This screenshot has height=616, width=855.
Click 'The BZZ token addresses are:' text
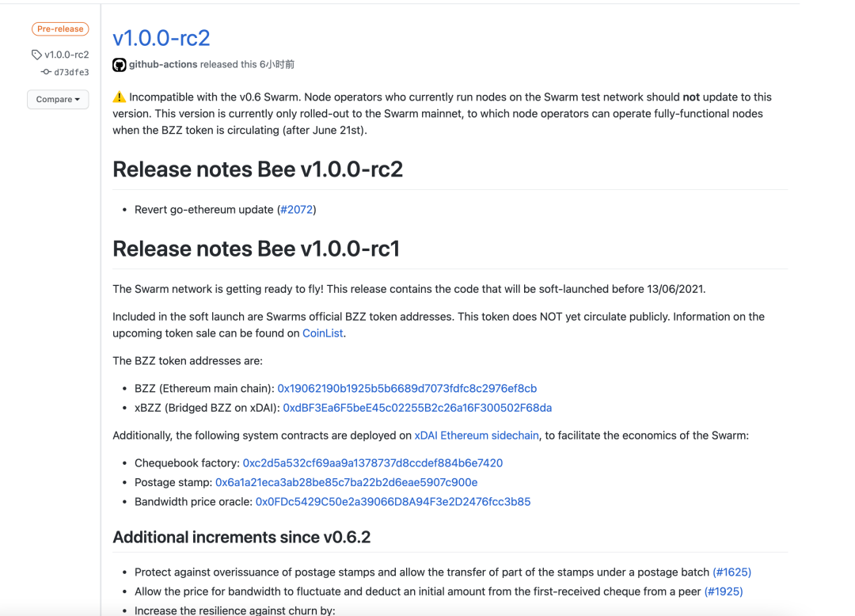click(188, 361)
